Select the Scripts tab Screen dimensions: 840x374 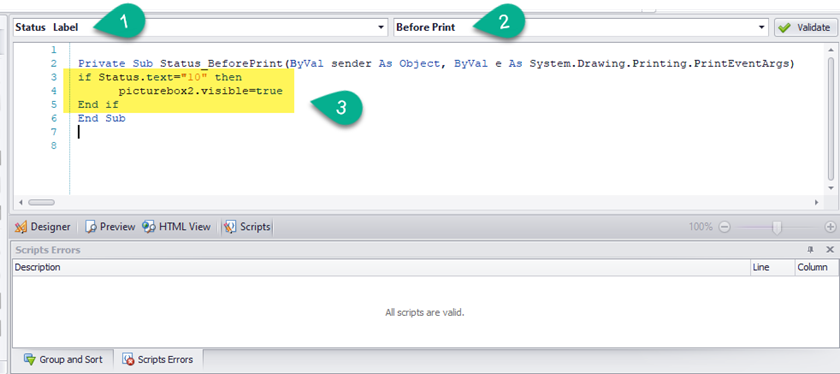pos(248,227)
